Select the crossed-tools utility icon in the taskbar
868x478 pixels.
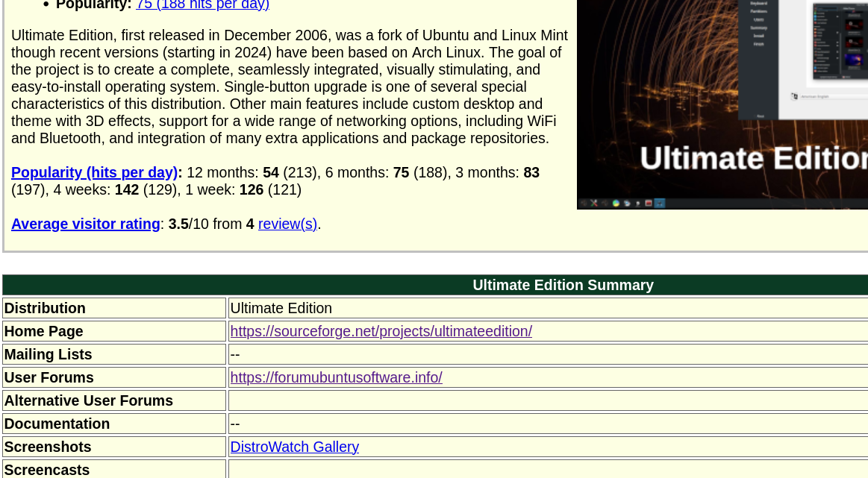[593, 203]
